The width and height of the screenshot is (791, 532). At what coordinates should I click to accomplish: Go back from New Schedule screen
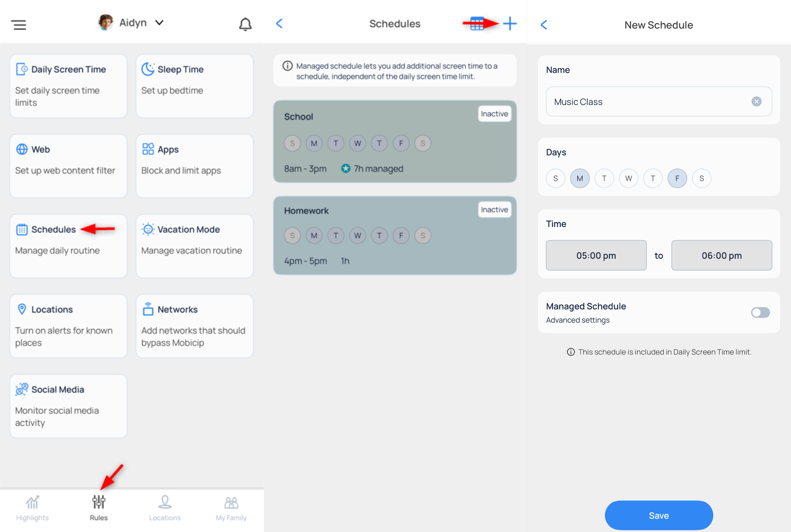(544, 25)
